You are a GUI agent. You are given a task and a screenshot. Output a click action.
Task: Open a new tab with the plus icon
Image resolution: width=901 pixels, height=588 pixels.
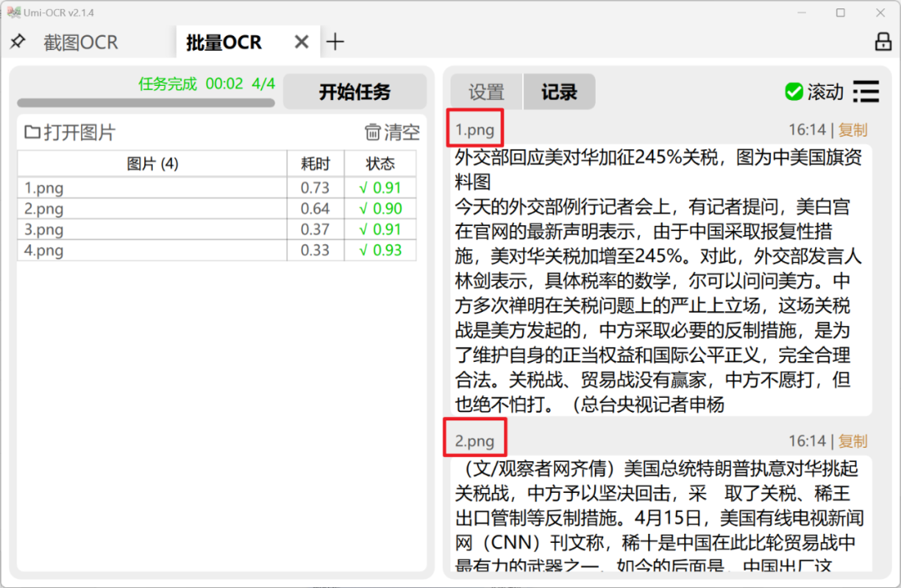click(335, 41)
